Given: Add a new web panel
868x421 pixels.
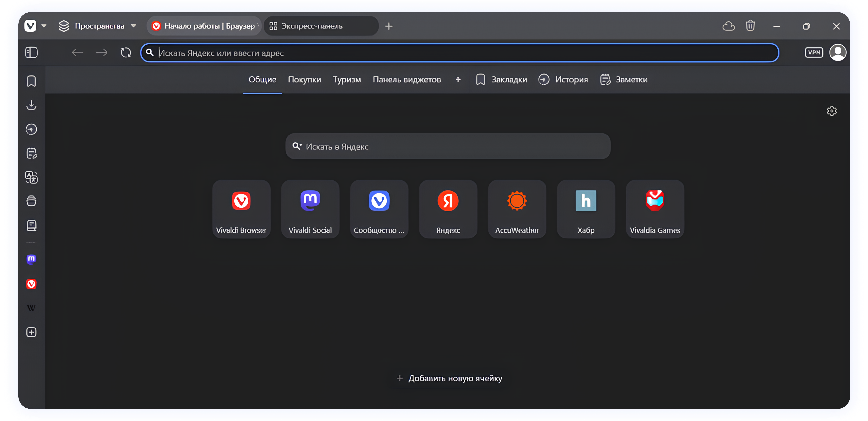Looking at the screenshot, I should [x=31, y=332].
